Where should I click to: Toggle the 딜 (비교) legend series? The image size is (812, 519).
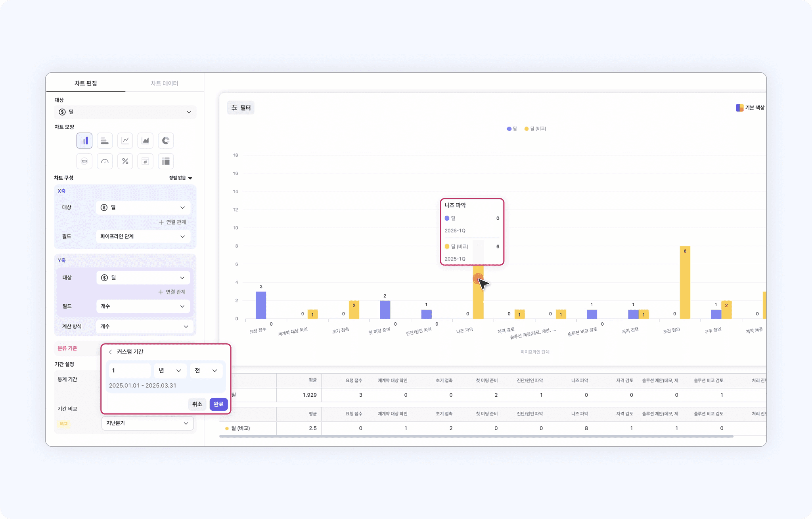[x=535, y=129]
